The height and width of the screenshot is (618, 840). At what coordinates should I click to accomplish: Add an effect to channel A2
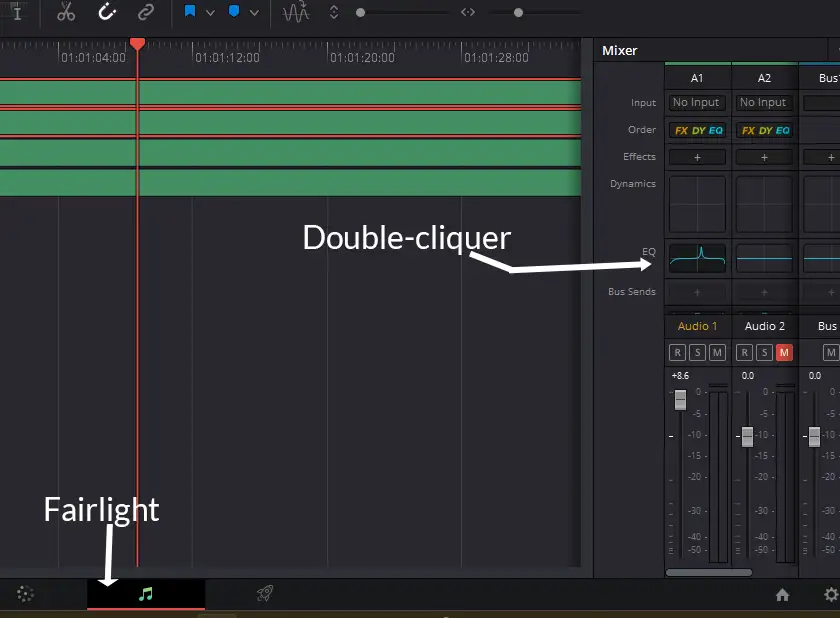click(764, 157)
